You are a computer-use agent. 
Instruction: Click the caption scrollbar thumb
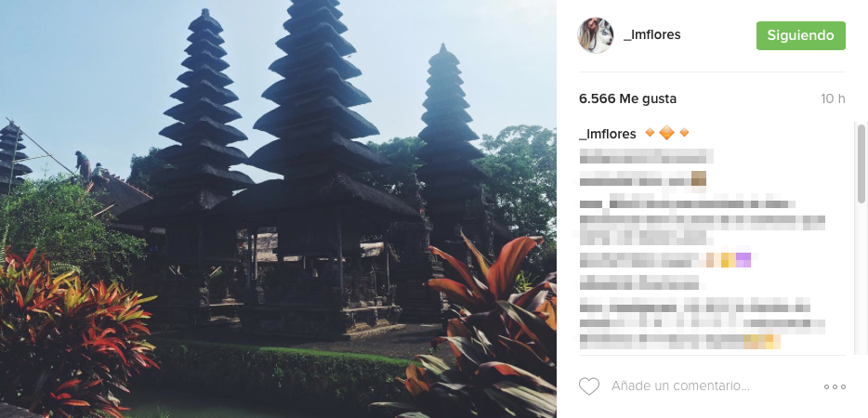861,163
